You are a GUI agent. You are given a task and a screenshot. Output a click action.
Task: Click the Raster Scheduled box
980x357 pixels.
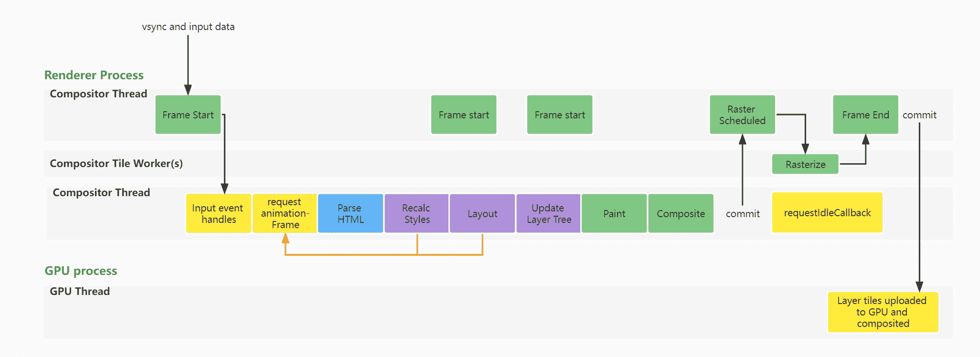[742, 115]
